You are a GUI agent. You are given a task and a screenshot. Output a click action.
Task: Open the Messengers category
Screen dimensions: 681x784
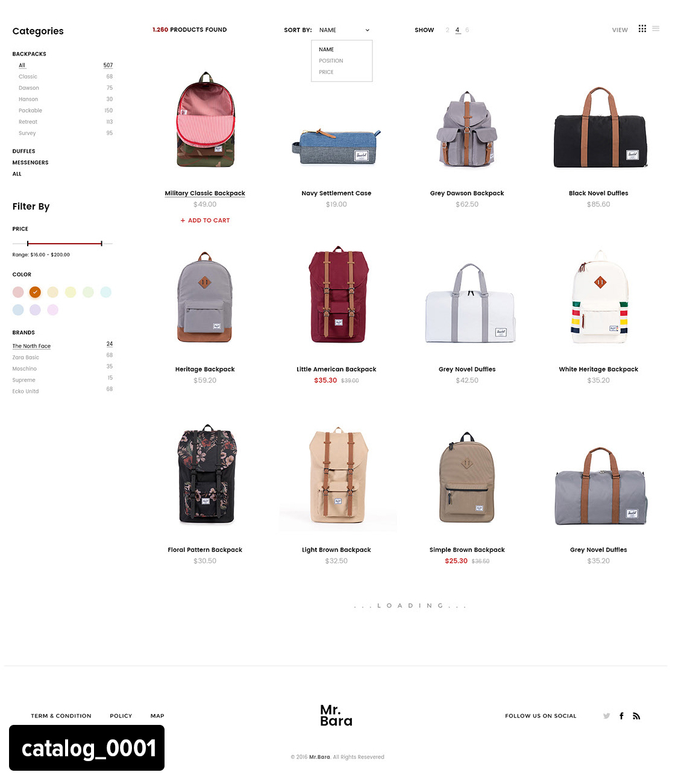click(x=30, y=163)
